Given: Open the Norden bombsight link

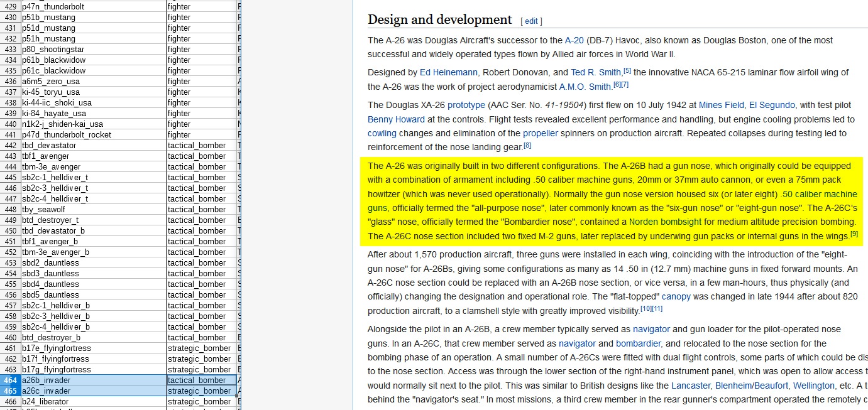Looking at the screenshot, I should pyautogui.click(x=665, y=222).
